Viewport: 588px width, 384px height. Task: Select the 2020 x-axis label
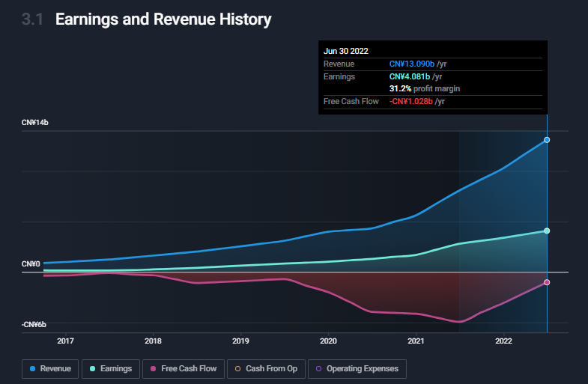(x=328, y=341)
